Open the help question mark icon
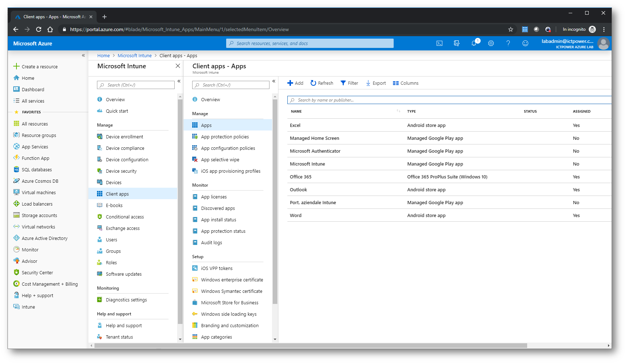This screenshot has height=364, width=627. (x=508, y=43)
